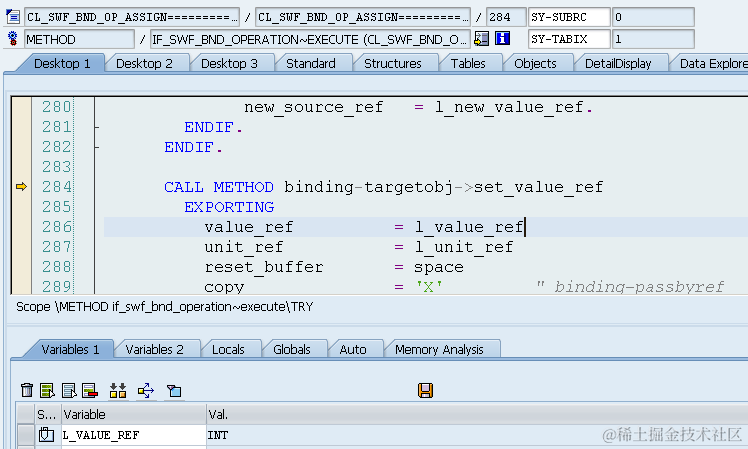Click the trash delete icon in variables toolbar

point(27,390)
